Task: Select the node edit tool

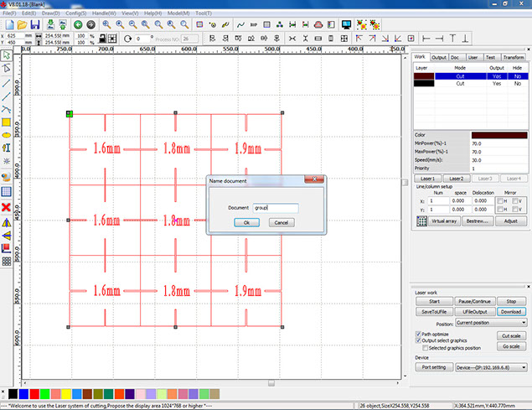Action: tap(7, 68)
